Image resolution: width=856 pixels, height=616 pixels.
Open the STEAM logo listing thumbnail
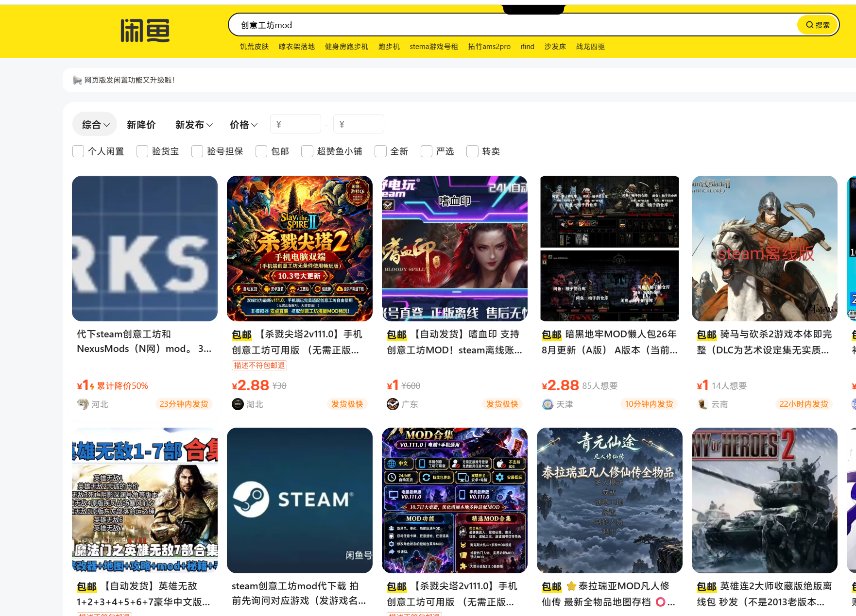click(x=300, y=500)
